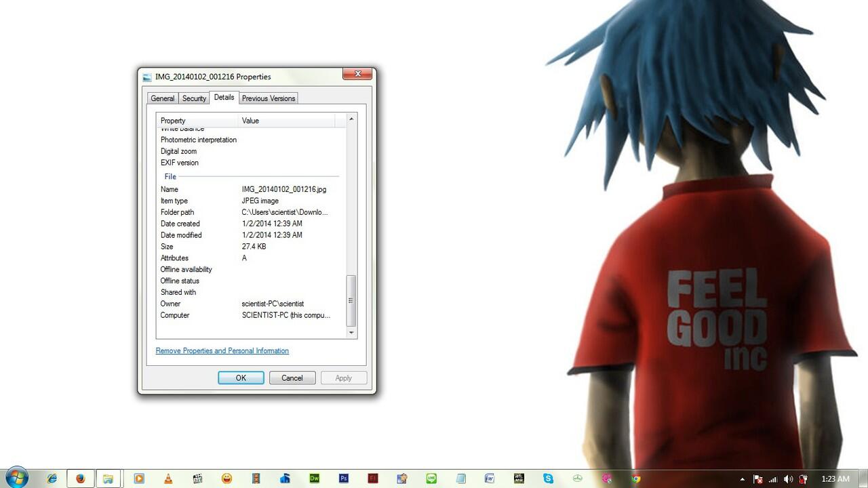The image size is (868, 488).
Task: Select the Folder path value C:\Users\scientist
Action: [285, 212]
